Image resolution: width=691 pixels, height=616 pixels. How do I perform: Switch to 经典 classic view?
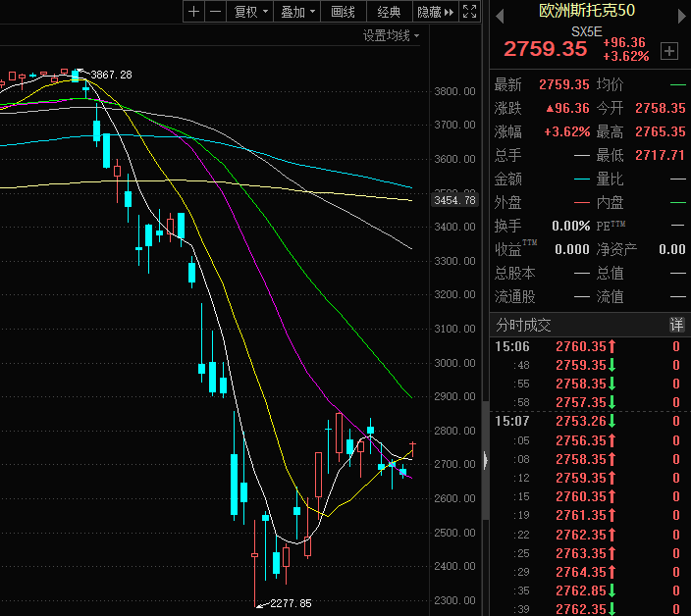coord(389,12)
